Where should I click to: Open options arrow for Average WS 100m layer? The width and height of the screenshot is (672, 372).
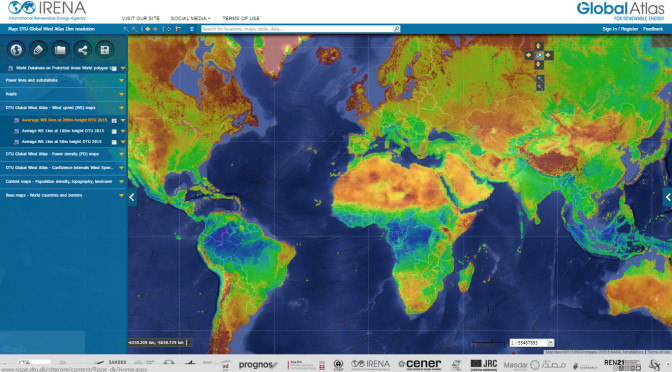pyautogui.click(x=123, y=131)
